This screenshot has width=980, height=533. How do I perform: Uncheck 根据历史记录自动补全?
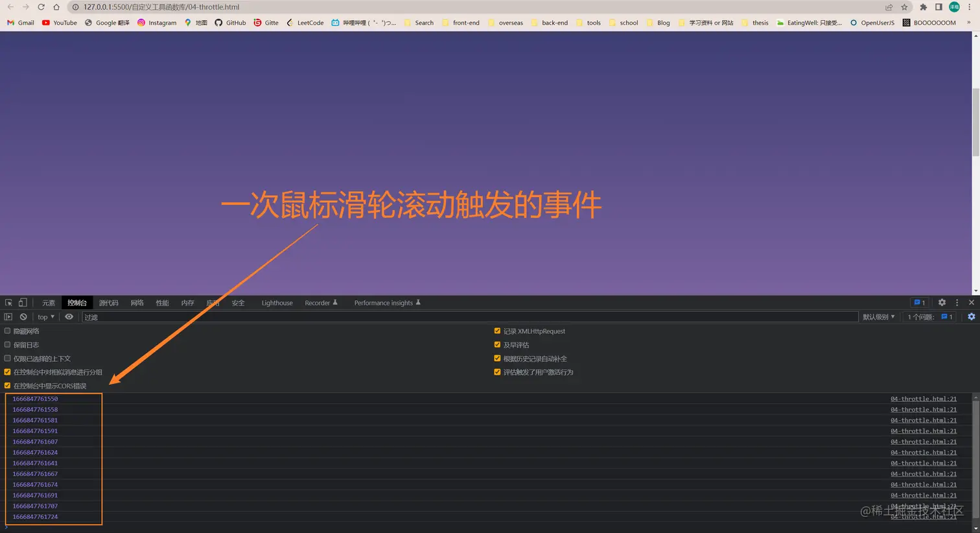pyautogui.click(x=497, y=359)
